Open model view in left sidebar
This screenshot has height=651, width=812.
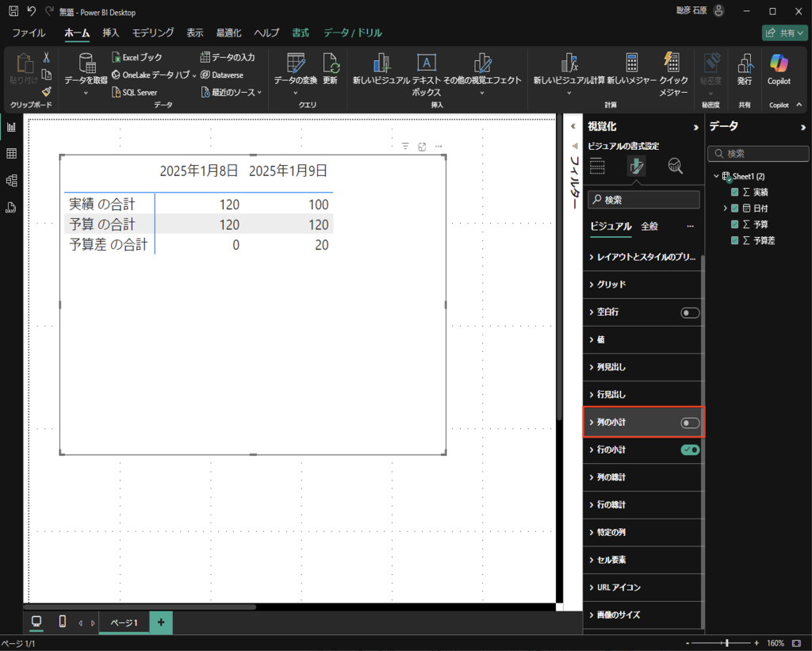click(x=11, y=181)
